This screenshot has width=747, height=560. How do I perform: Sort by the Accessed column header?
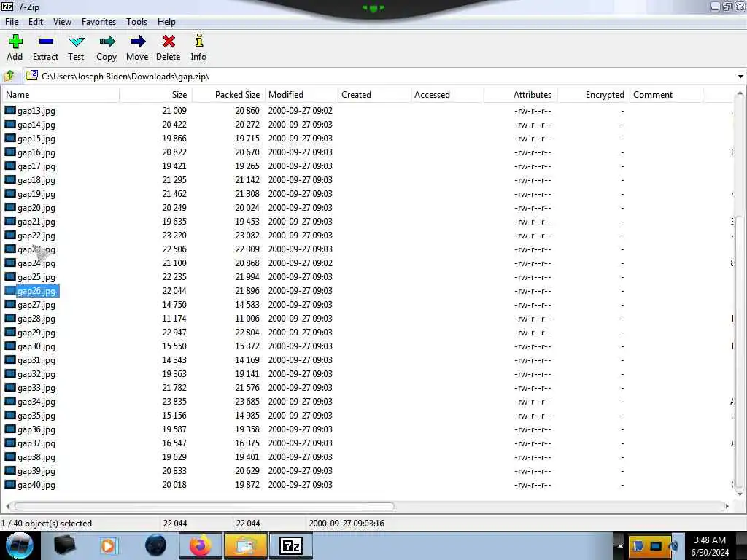447,95
